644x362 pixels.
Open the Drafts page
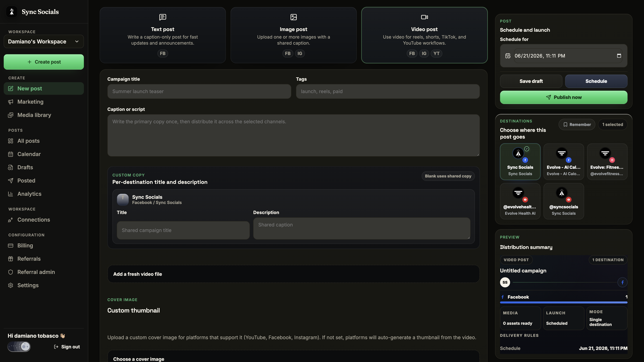pyautogui.click(x=44, y=168)
